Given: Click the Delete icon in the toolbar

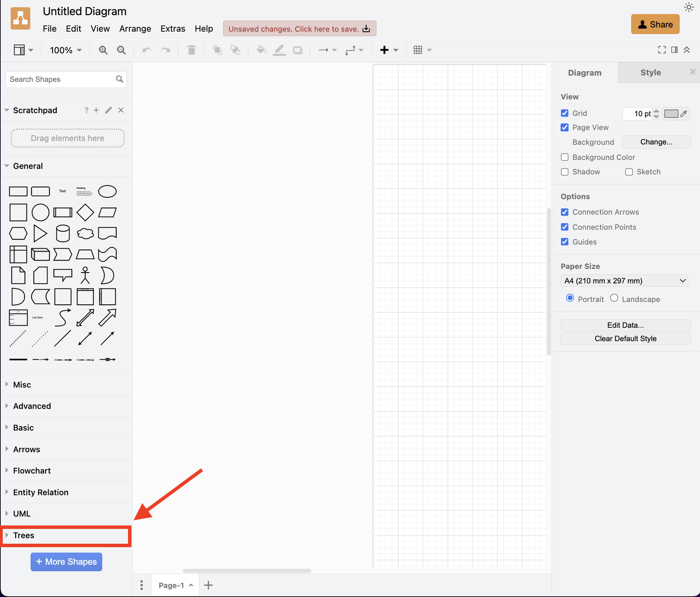Looking at the screenshot, I should point(192,50).
